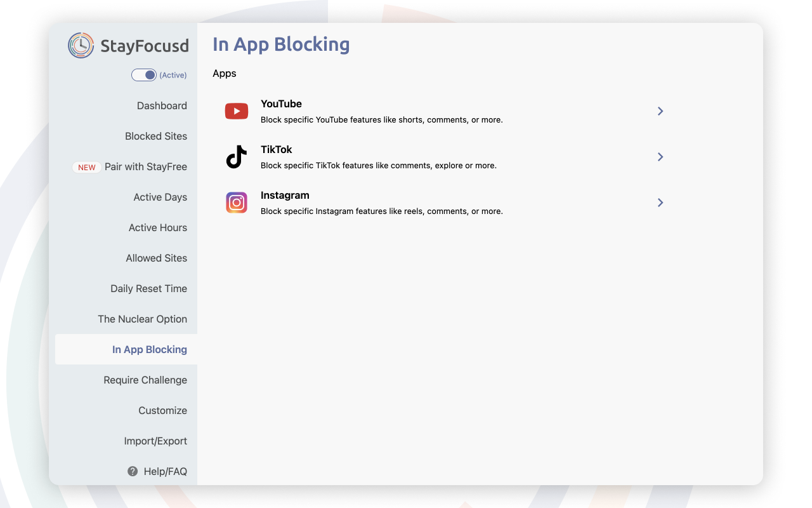This screenshot has width=812, height=508.
Task: Toggle the Active extension switch off
Action: (x=144, y=74)
